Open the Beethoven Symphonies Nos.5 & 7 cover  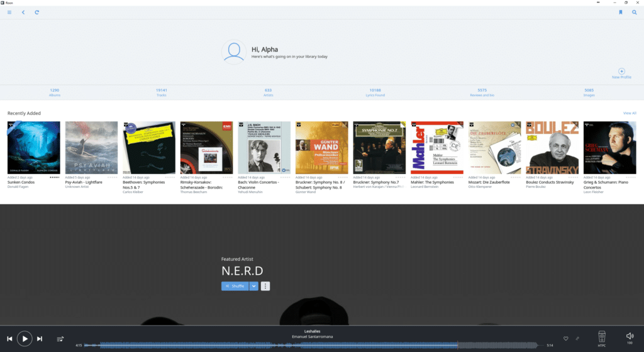[x=149, y=148]
